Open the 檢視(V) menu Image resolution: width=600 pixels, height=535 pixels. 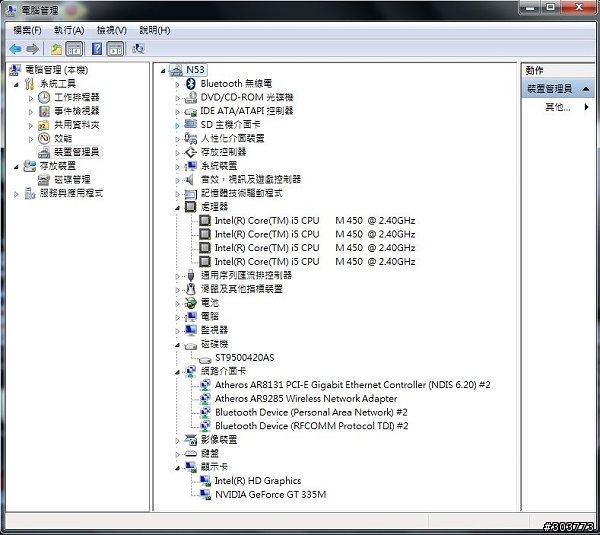111,30
